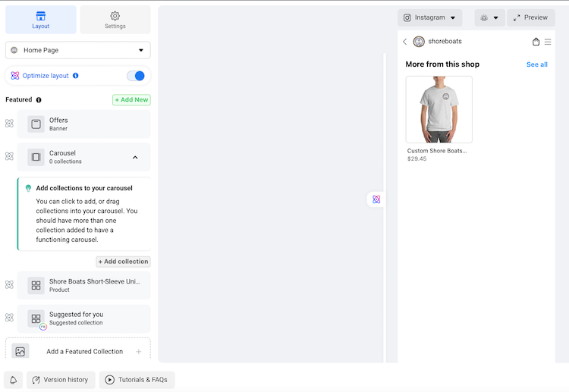Open Tutorials & FAQs
The image size is (569, 392).
[x=137, y=380]
